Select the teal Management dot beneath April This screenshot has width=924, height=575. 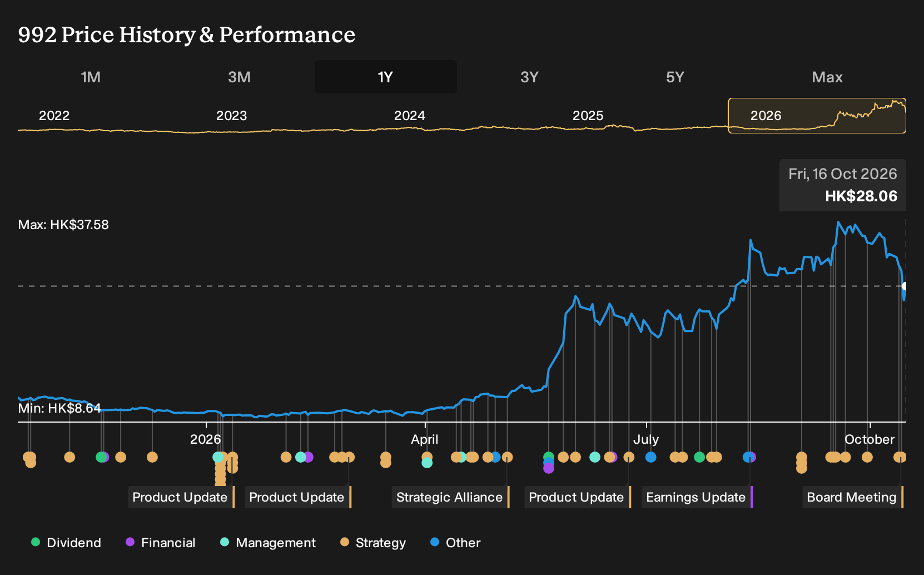point(427,463)
